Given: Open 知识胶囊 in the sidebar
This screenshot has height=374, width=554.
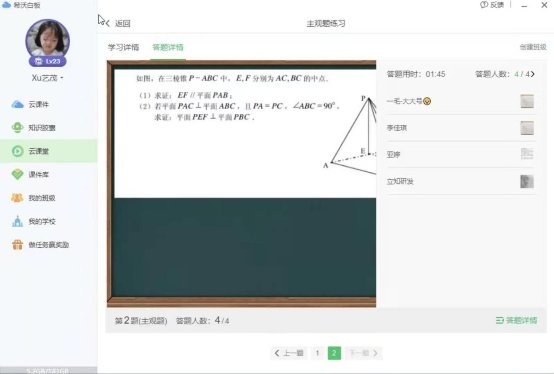Looking at the screenshot, I should coord(17,127).
